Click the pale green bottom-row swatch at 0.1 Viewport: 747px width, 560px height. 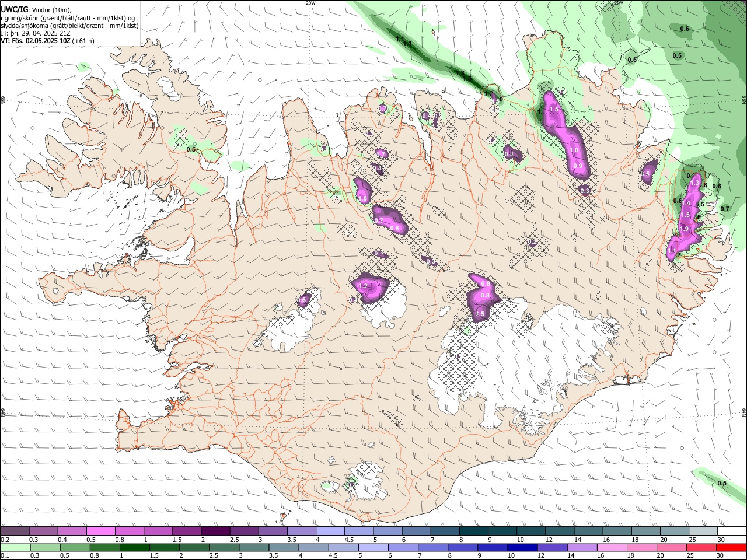pyautogui.click(x=16, y=547)
